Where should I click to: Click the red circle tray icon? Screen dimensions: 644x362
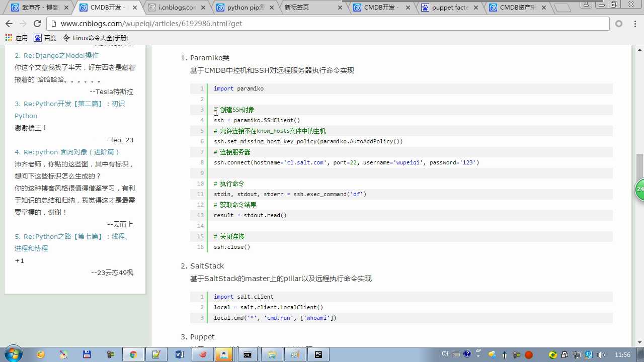[x=529, y=354]
